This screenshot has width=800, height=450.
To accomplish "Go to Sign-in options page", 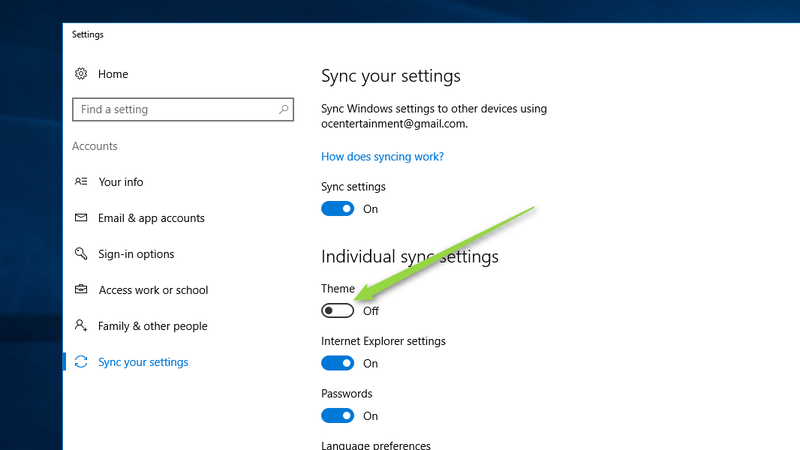I will click(x=136, y=254).
